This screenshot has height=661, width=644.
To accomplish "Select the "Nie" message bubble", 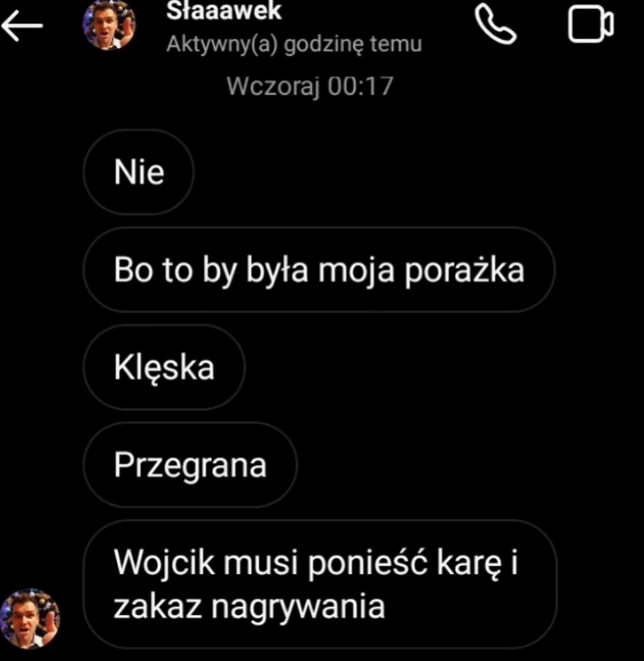I will [138, 172].
